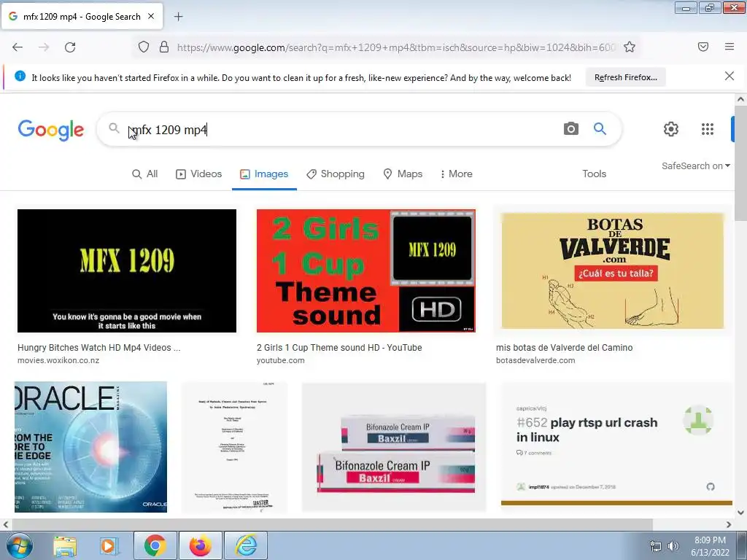Search by image using the camera icon
This screenshot has height=560, width=747.
pyautogui.click(x=570, y=128)
